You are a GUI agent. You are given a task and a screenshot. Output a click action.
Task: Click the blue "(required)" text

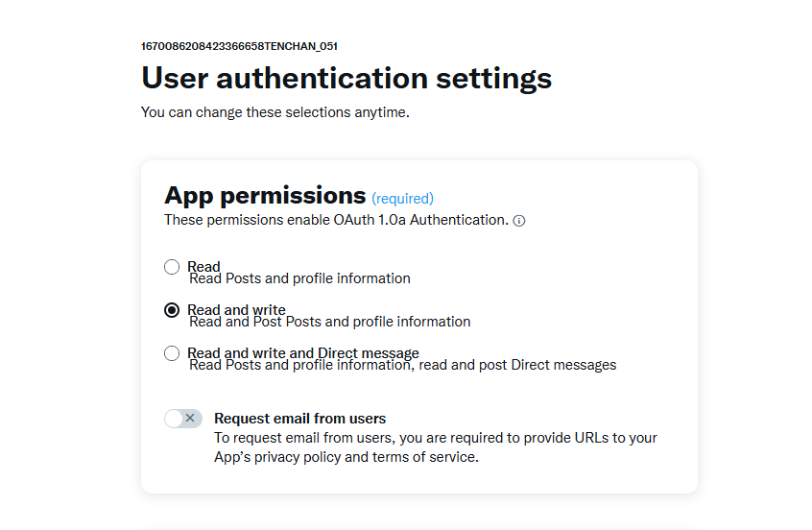(x=402, y=199)
